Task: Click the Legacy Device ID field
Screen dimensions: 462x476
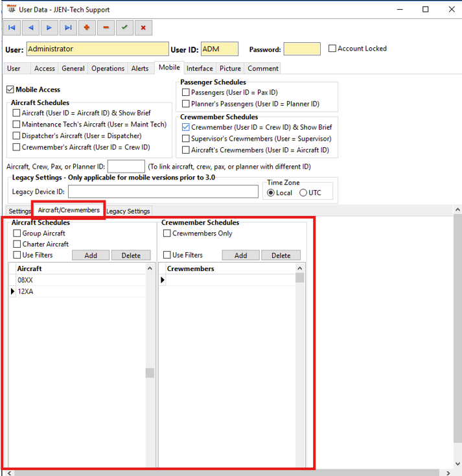Action: point(163,192)
